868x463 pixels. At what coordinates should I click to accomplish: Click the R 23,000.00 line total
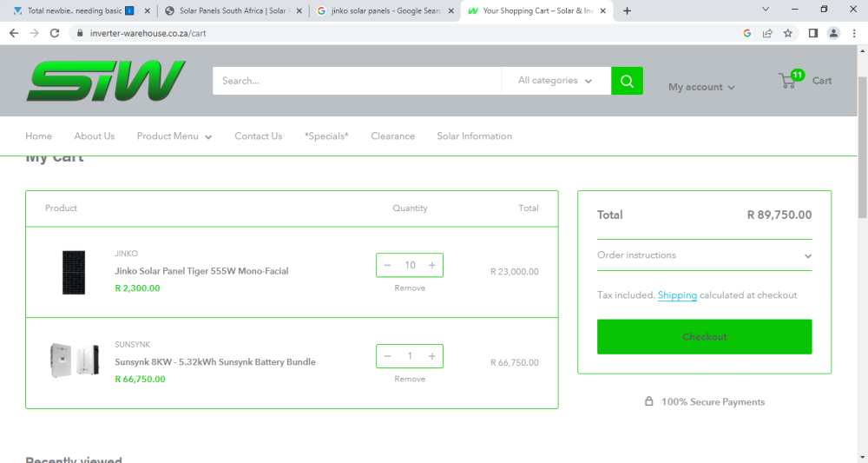(514, 272)
